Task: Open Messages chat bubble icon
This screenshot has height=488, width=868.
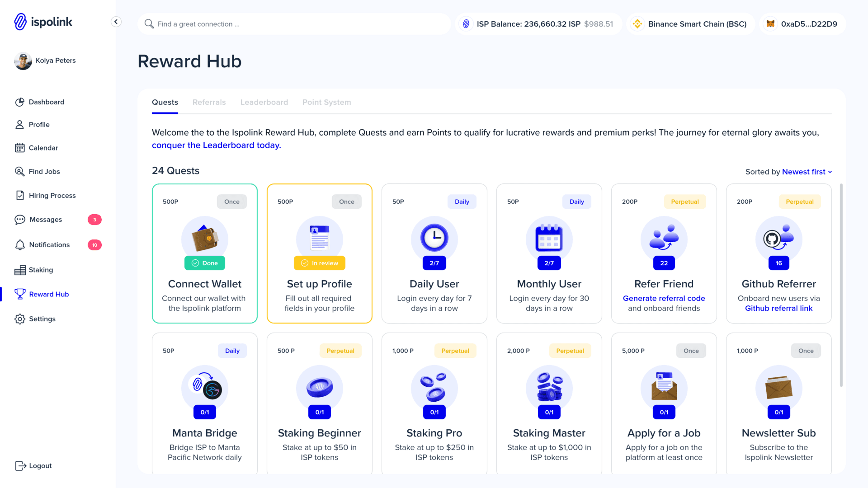Action: (x=19, y=220)
